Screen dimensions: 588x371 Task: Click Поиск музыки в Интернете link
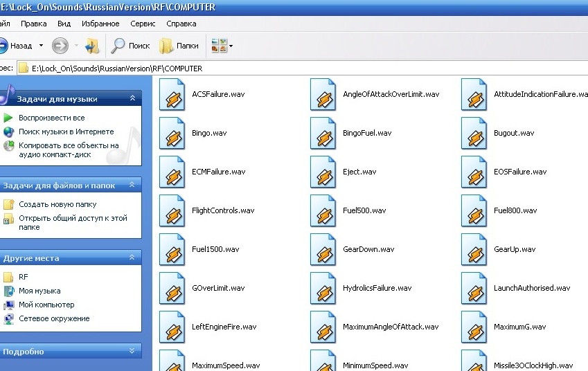pos(66,132)
